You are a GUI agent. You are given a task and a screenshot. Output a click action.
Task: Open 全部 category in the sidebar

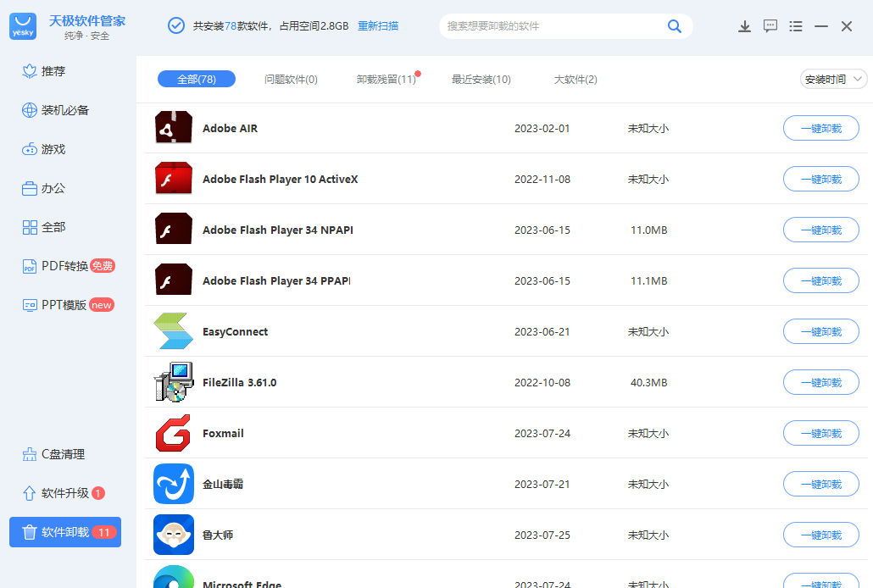point(45,227)
